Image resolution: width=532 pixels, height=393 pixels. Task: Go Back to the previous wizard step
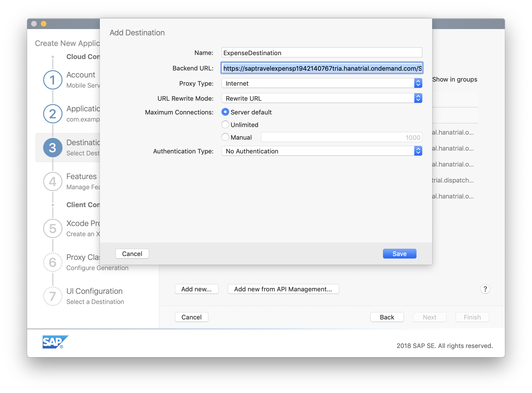pos(387,317)
